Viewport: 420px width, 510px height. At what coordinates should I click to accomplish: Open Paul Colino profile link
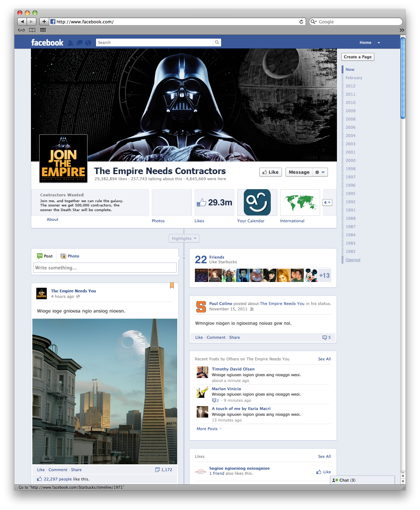click(x=220, y=304)
